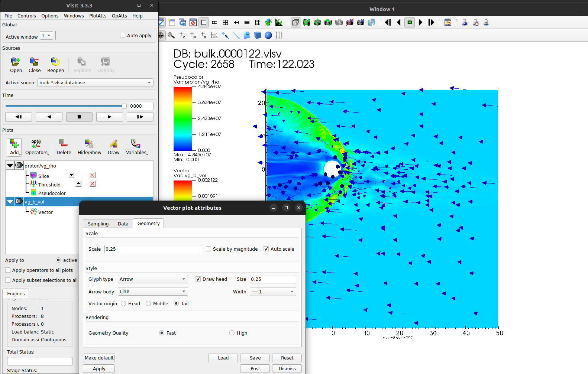Image resolution: width=588 pixels, height=374 pixels.
Task: Select the Middle vector origin
Action: tap(149, 304)
